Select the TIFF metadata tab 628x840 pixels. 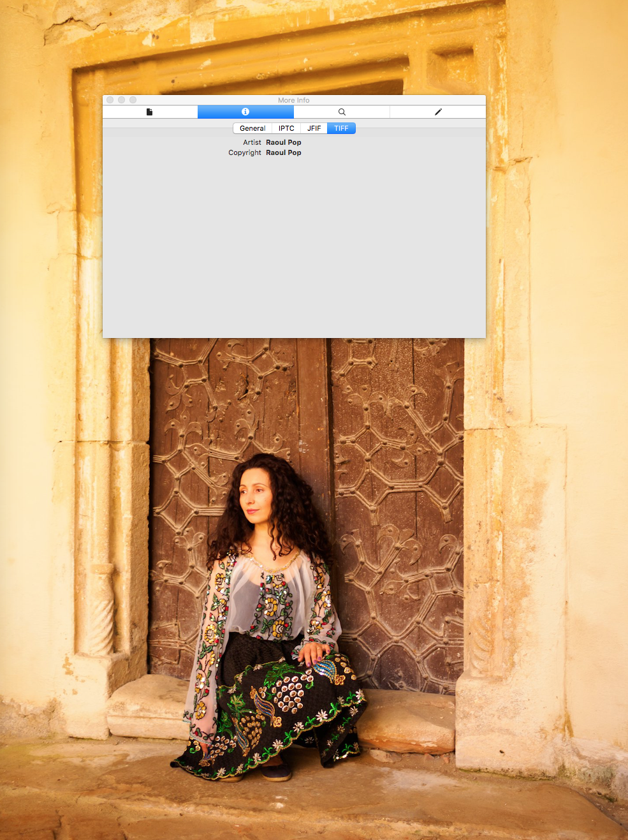pos(341,128)
